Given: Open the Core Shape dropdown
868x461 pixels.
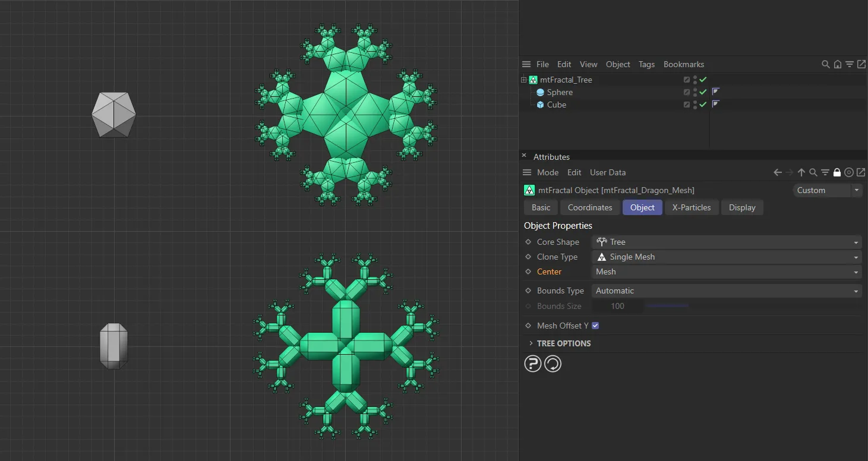Looking at the screenshot, I should tap(726, 242).
